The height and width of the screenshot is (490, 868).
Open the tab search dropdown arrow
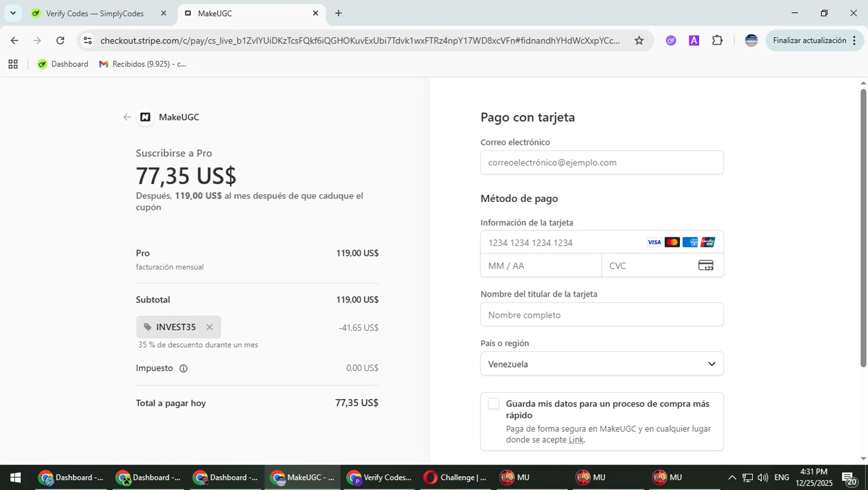pyautogui.click(x=13, y=13)
